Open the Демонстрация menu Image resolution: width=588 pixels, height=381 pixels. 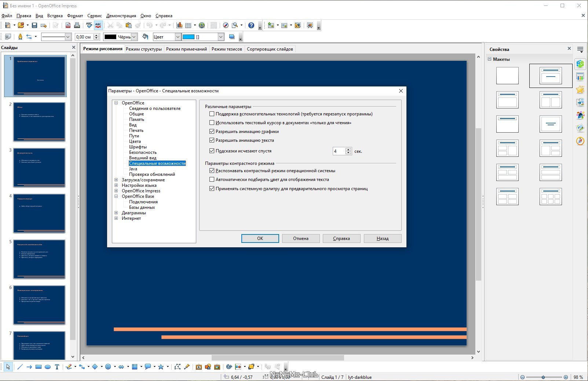point(121,16)
